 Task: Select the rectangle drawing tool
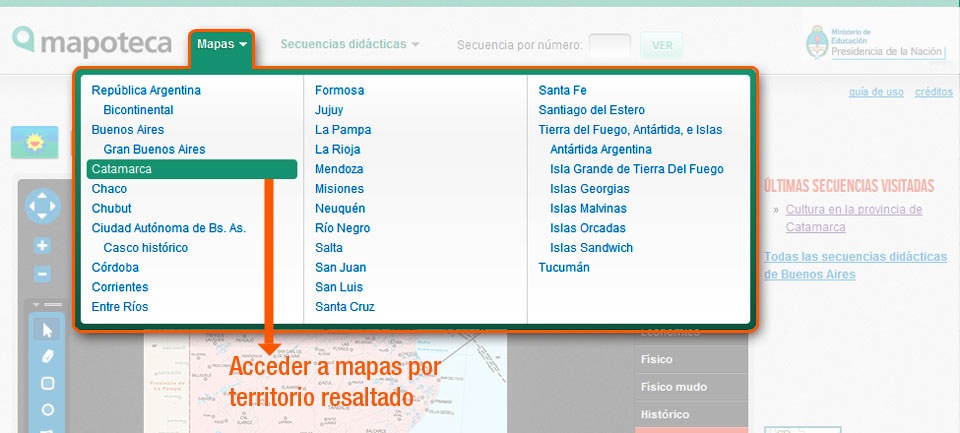[47, 383]
